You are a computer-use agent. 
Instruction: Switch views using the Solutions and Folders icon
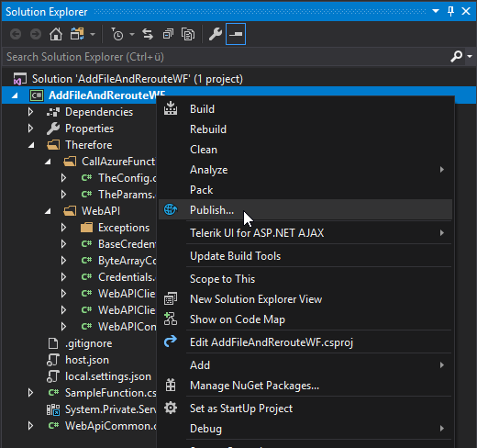[77, 34]
